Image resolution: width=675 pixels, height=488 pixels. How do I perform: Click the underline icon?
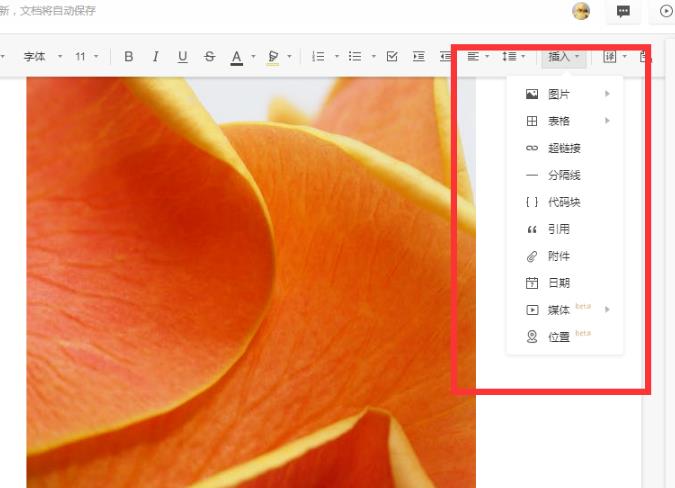[182, 57]
